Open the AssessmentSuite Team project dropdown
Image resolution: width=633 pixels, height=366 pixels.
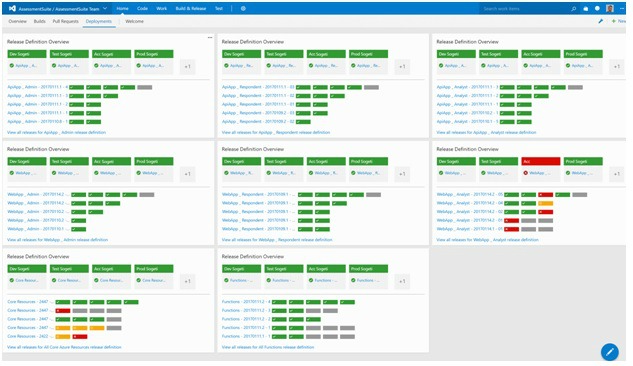coord(105,8)
